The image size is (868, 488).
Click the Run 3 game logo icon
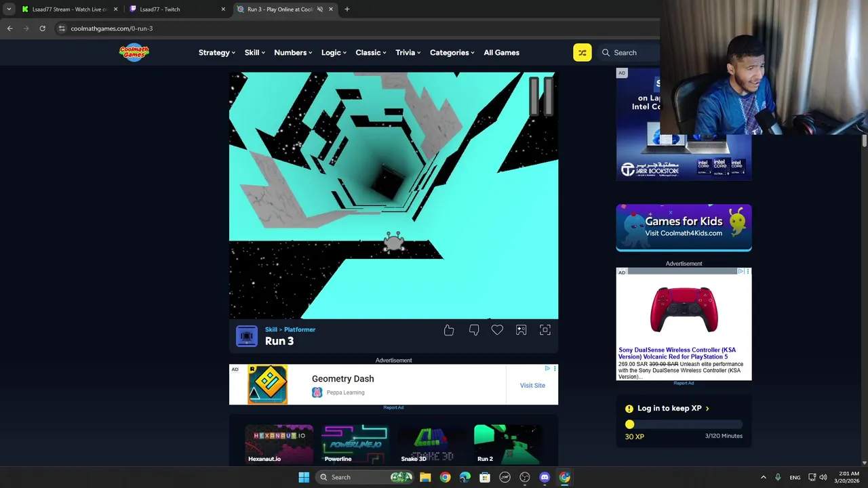pyautogui.click(x=247, y=336)
